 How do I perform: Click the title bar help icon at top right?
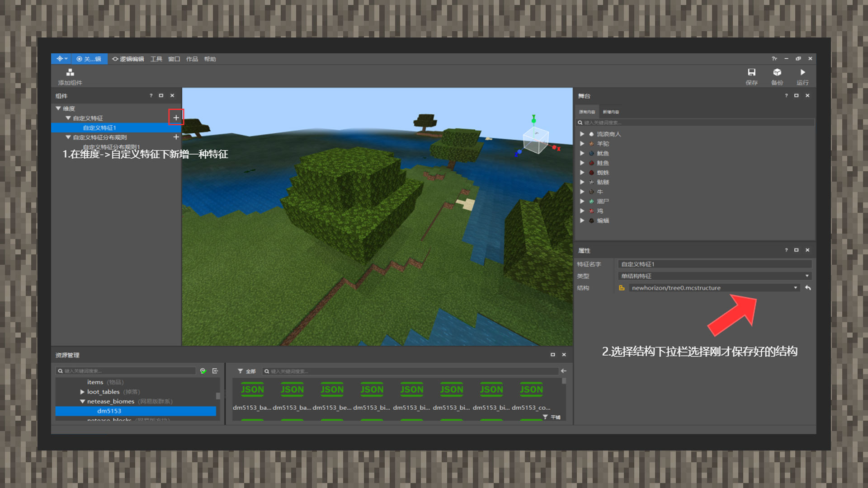[774, 59]
